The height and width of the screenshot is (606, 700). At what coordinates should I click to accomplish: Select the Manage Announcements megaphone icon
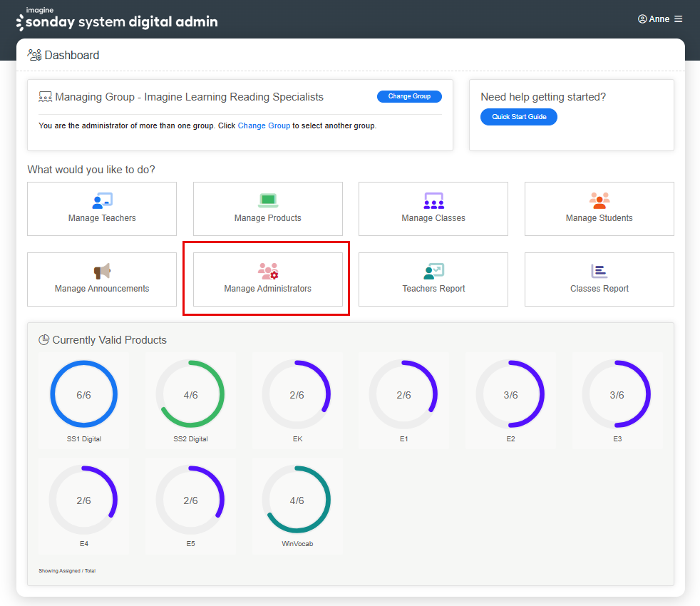[x=102, y=272]
